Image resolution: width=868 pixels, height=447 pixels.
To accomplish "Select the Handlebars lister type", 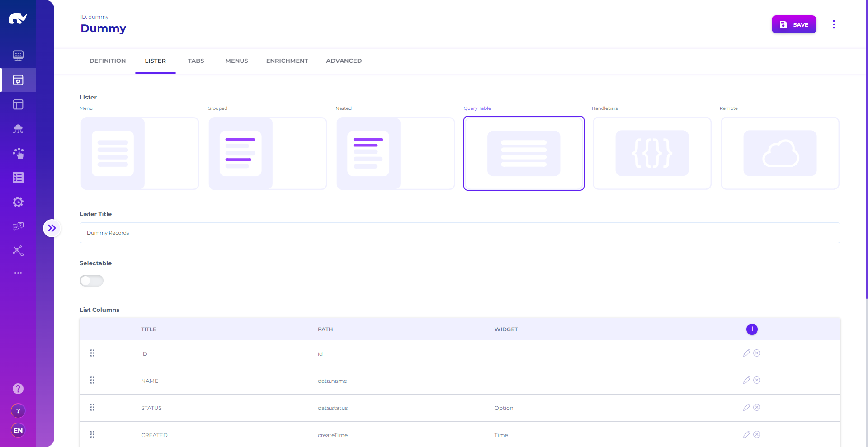I will [651, 153].
